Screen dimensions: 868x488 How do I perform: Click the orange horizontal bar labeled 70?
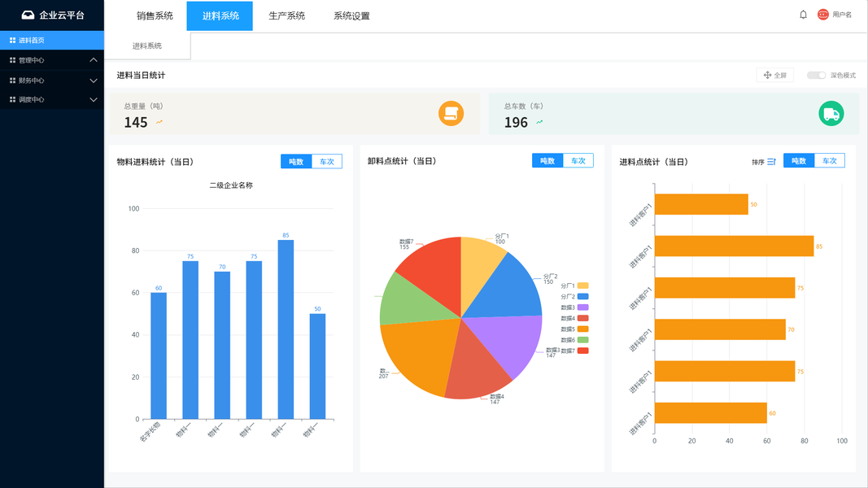tap(720, 329)
